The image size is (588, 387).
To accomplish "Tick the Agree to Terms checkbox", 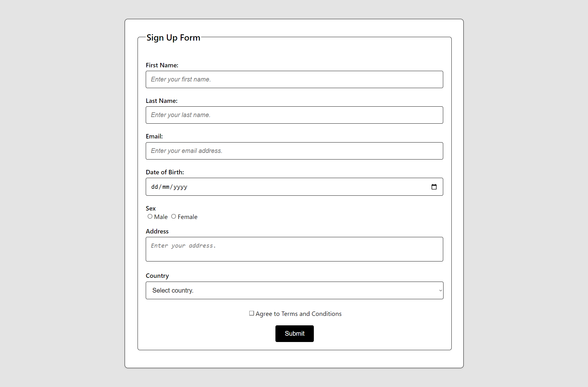I will click(x=252, y=313).
